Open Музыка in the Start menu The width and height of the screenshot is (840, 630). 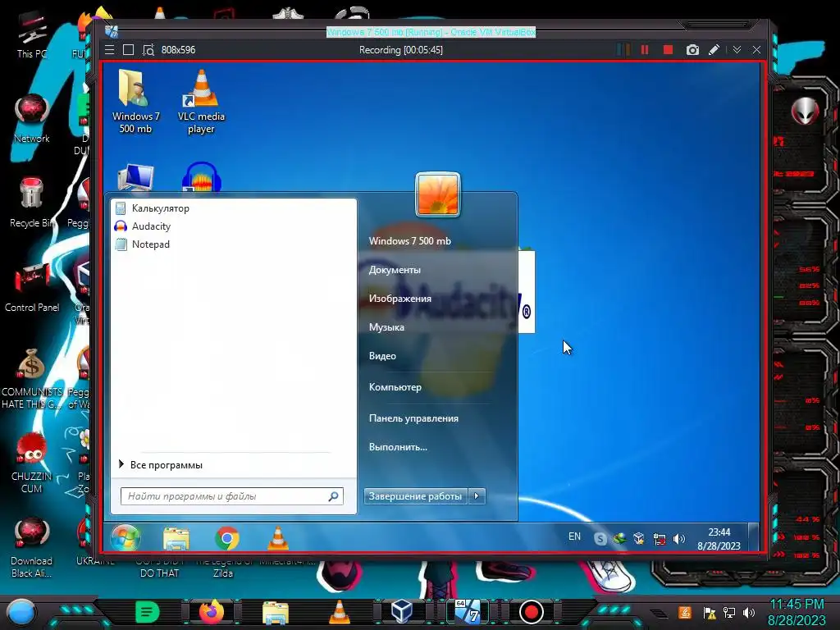tap(387, 327)
